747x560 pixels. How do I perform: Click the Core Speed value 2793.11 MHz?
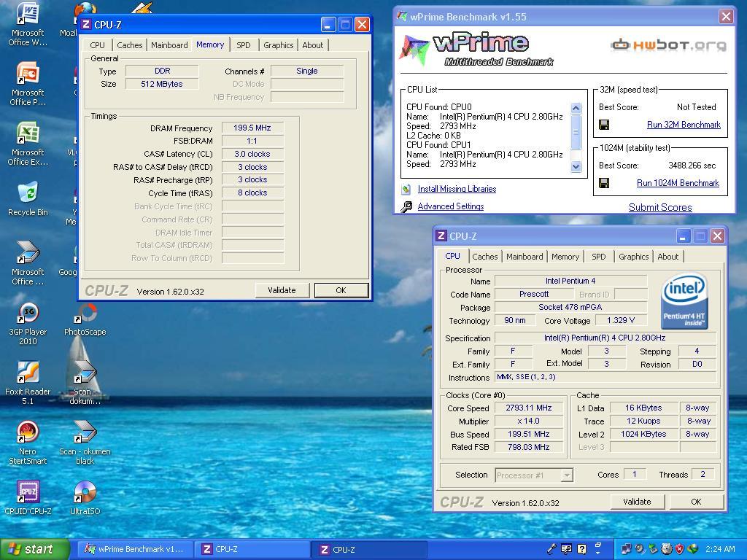[x=529, y=408]
